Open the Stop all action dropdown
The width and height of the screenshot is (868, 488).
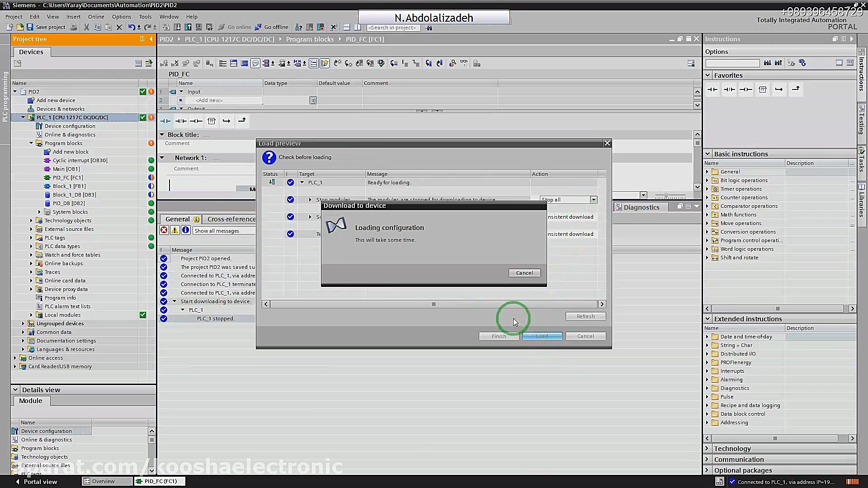pyautogui.click(x=594, y=200)
